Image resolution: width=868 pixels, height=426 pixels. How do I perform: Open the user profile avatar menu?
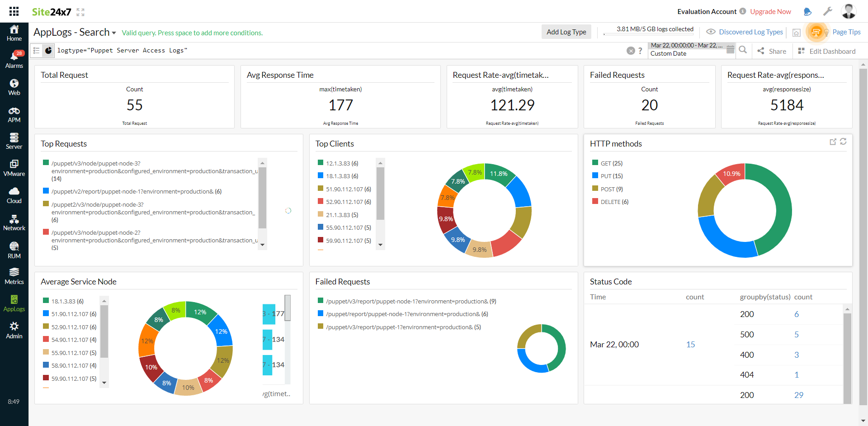849,11
